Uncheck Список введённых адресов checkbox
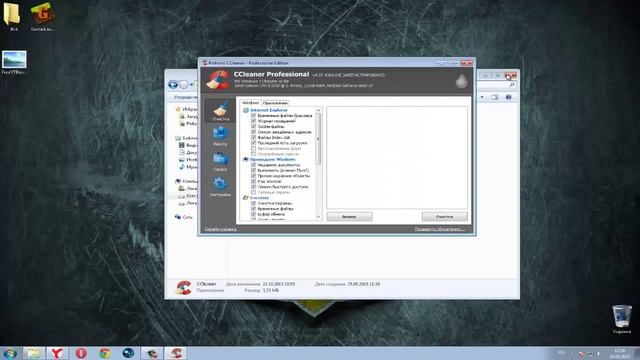640x360 pixels. 253,132
